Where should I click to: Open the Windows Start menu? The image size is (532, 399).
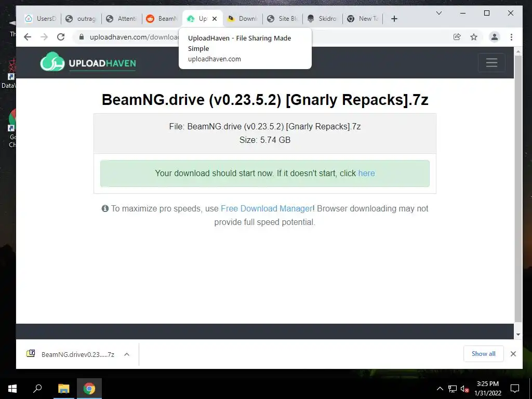coord(12,389)
